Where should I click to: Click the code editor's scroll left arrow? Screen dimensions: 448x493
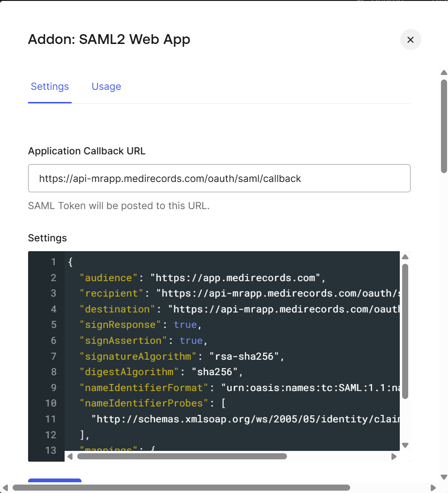click(x=70, y=457)
